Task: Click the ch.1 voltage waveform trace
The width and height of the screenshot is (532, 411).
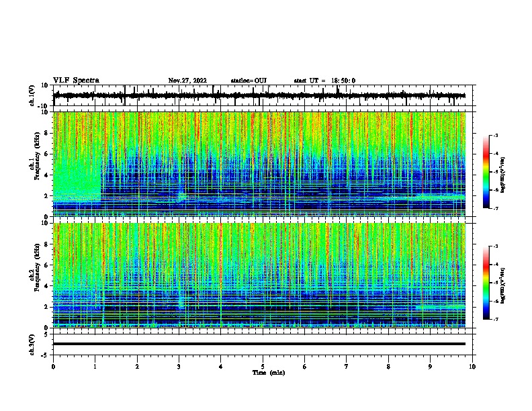Action: [x=259, y=95]
